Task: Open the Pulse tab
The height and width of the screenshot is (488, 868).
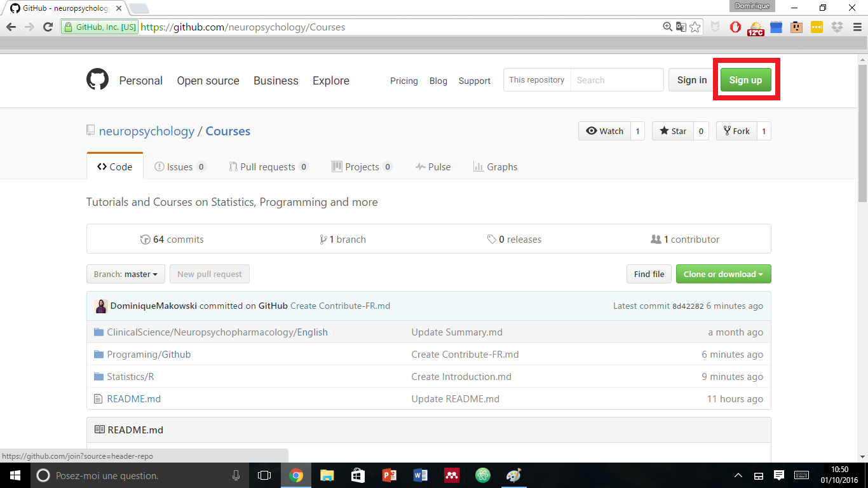Action: [433, 166]
